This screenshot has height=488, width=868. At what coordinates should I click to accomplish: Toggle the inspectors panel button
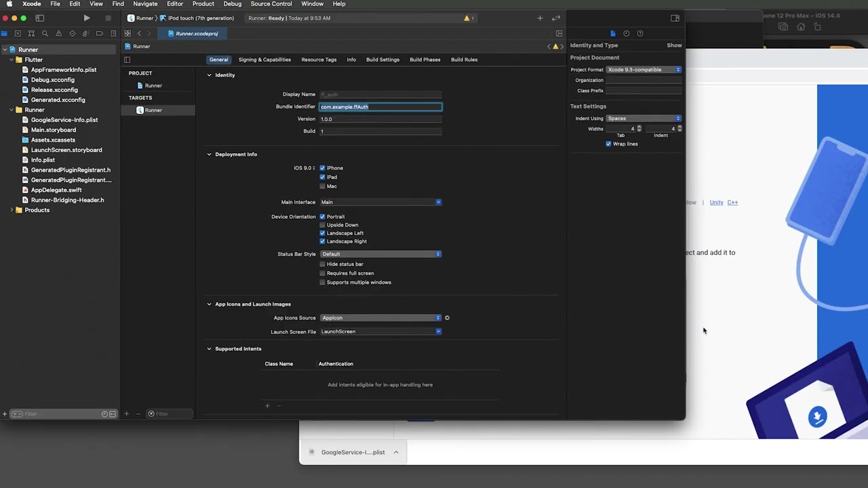click(675, 18)
